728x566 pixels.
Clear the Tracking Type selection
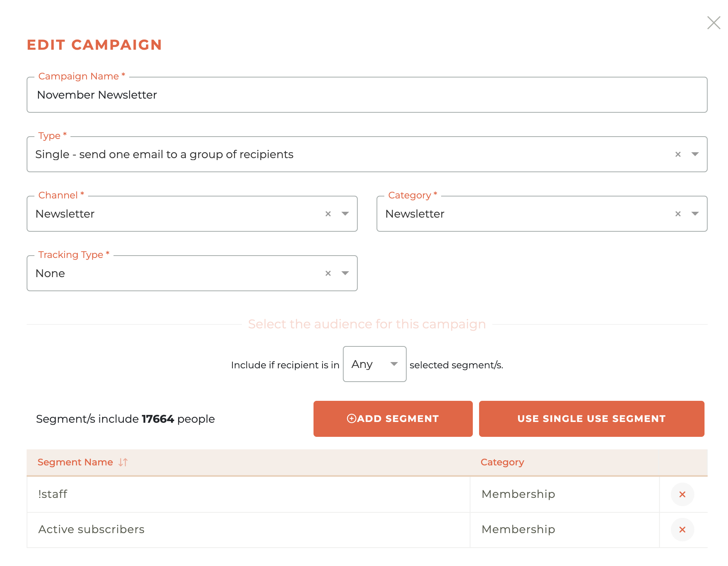pos(328,274)
